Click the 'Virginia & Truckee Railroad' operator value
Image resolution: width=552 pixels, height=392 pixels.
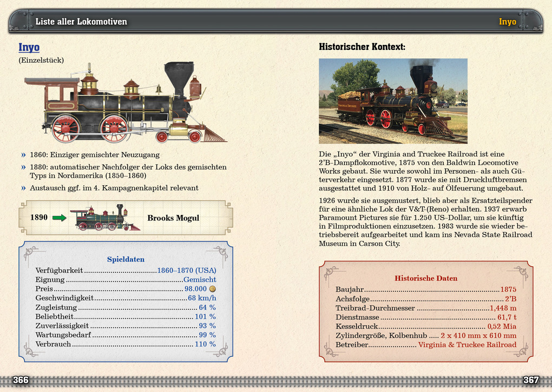(x=467, y=345)
